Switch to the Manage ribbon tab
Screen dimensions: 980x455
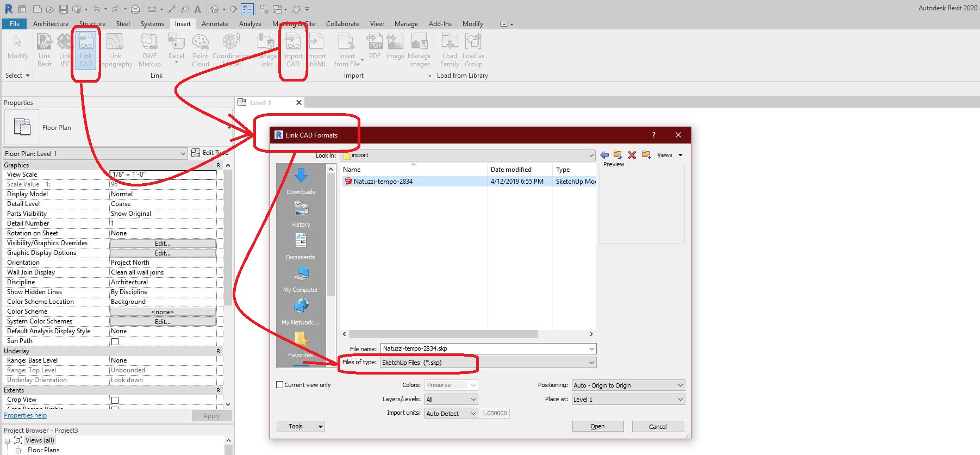click(406, 24)
